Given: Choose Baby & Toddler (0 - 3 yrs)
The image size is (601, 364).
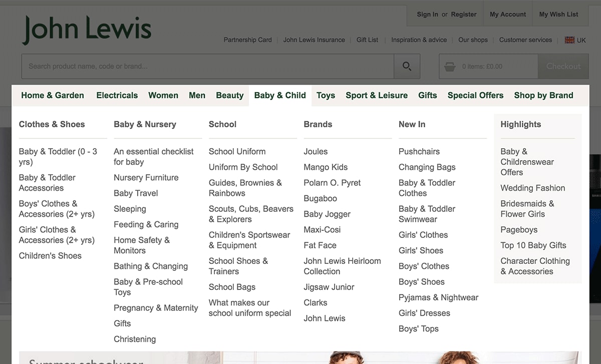Looking at the screenshot, I should point(58,157).
